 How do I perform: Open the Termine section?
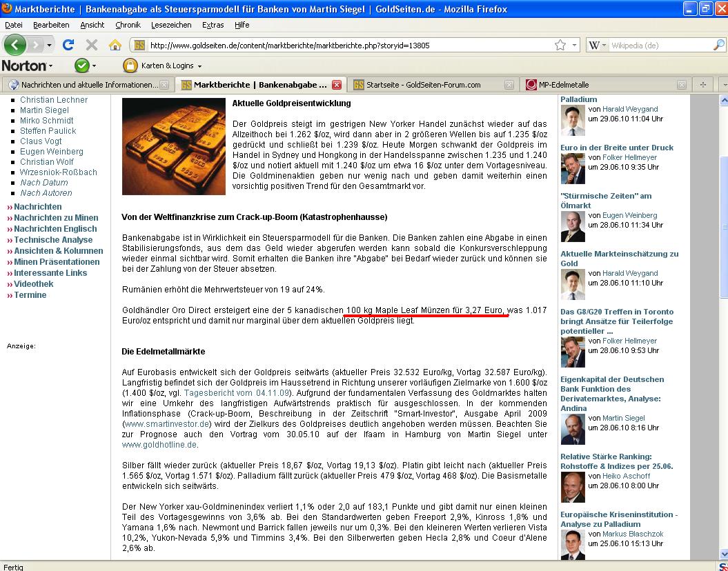(30, 295)
